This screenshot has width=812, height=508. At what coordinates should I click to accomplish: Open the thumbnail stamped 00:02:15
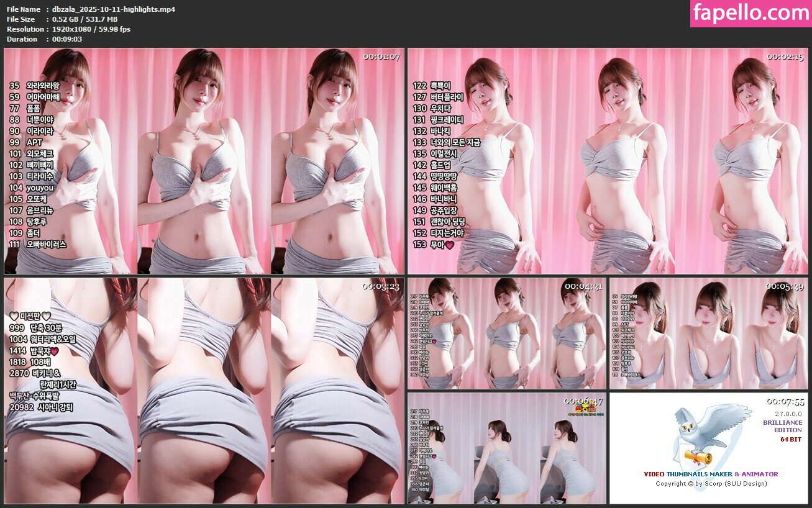click(x=608, y=161)
